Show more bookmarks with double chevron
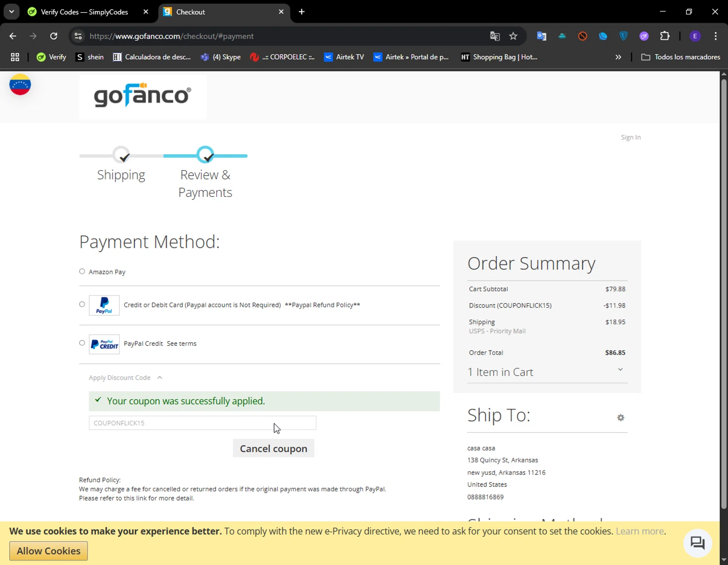Image resolution: width=728 pixels, height=565 pixels. tap(618, 57)
